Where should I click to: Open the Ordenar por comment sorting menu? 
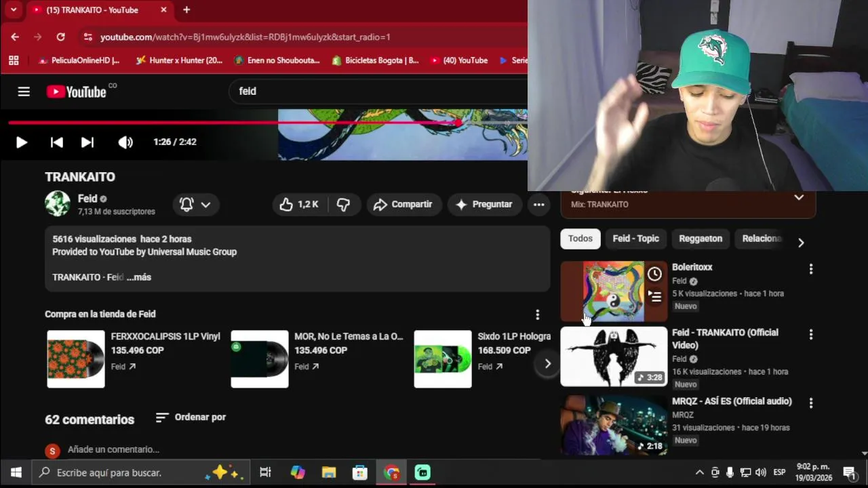click(x=191, y=418)
